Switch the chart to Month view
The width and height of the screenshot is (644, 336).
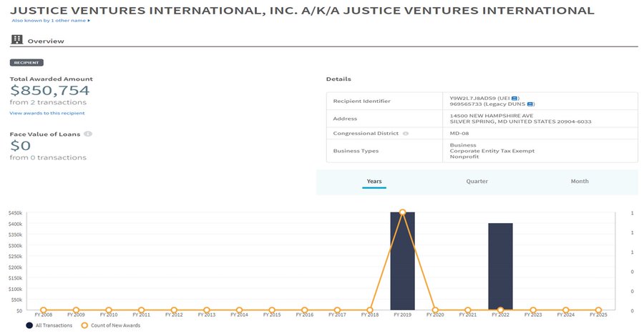point(580,182)
